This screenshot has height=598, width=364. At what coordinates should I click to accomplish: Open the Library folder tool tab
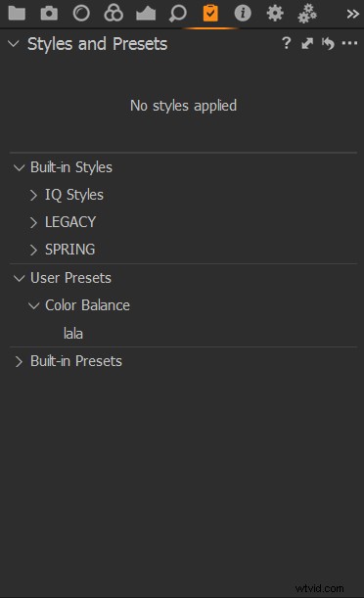[x=17, y=14]
